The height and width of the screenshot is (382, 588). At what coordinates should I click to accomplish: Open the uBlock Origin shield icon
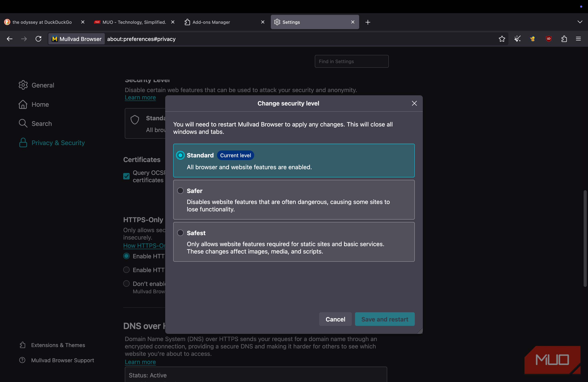tap(549, 39)
